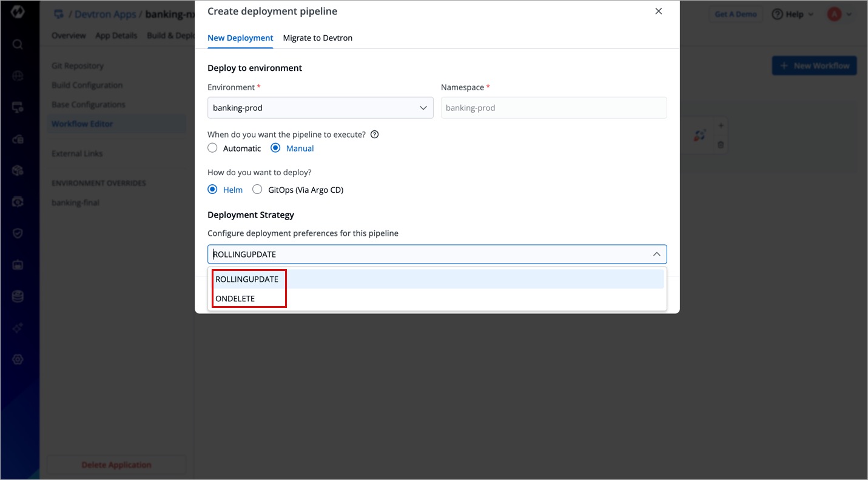Click the New Workflow button

point(814,66)
